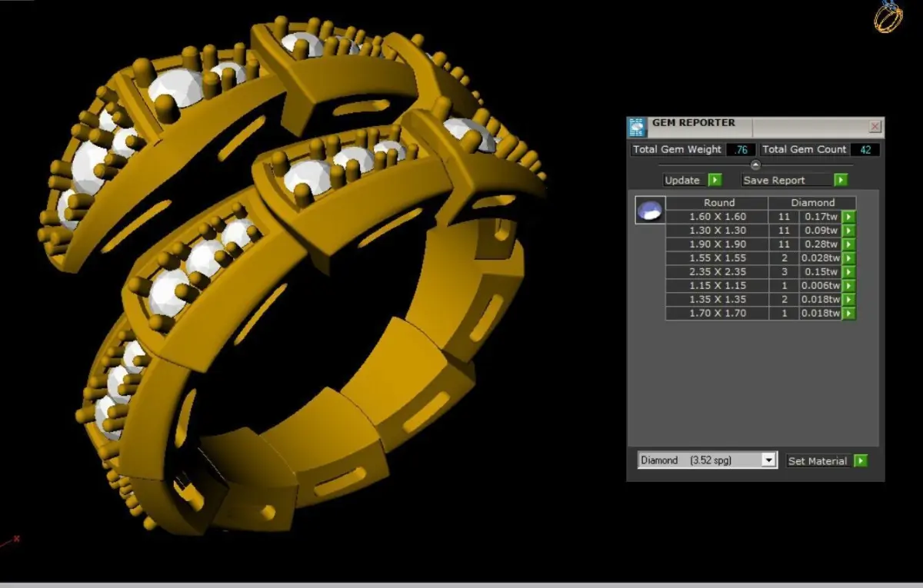The width and height of the screenshot is (923, 588).
Task: Click the green arrow for 2.35 X 2.35 row
Action: (848, 272)
